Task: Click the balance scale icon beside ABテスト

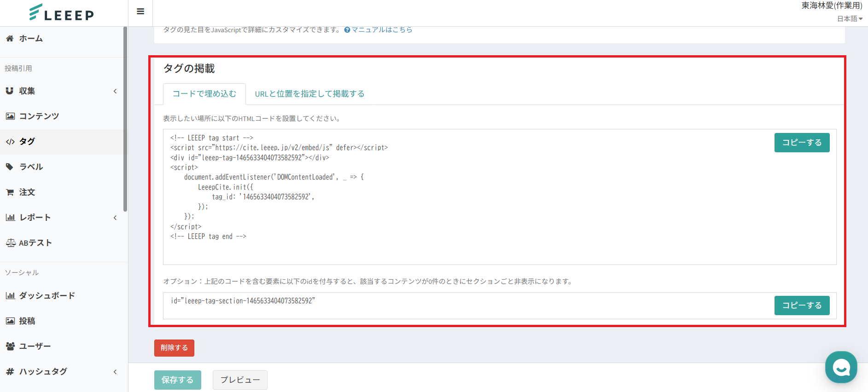Action: point(11,242)
